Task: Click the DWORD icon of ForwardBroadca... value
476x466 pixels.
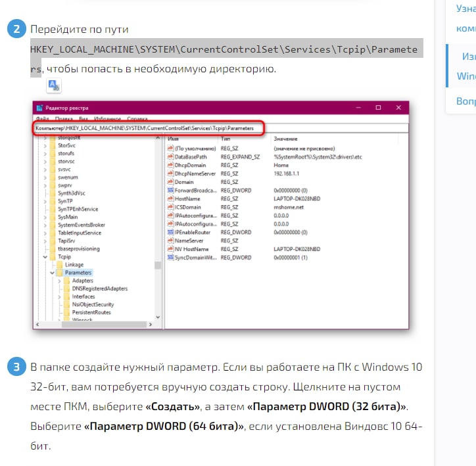Action: pyautogui.click(x=170, y=190)
